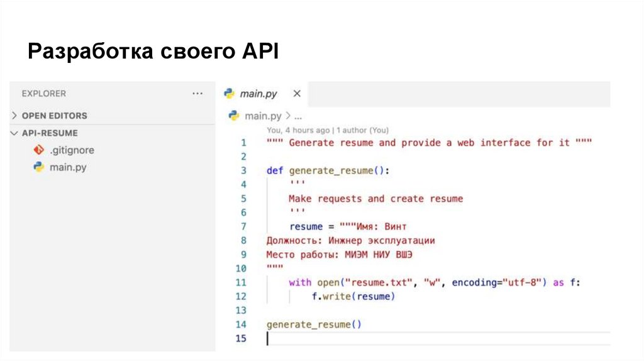Open main.py from the file tree
This screenshot has width=644, height=361.
coord(68,167)
